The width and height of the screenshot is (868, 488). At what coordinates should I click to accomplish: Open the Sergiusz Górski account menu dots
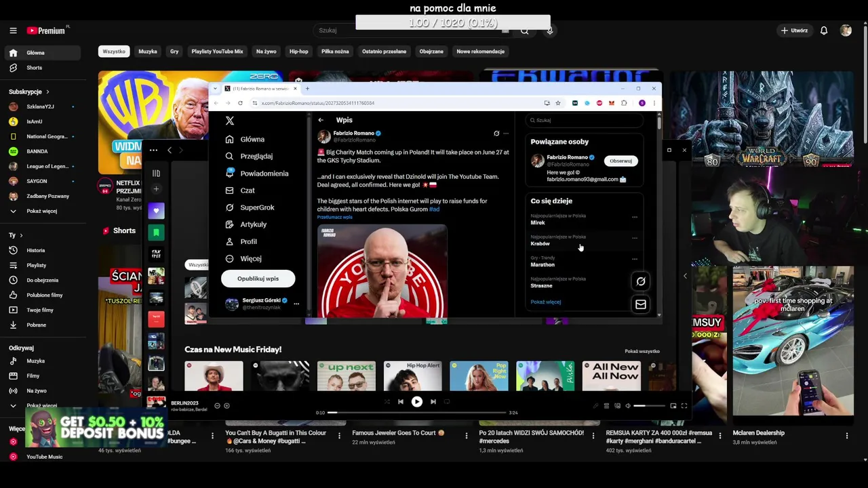(296, 304)
